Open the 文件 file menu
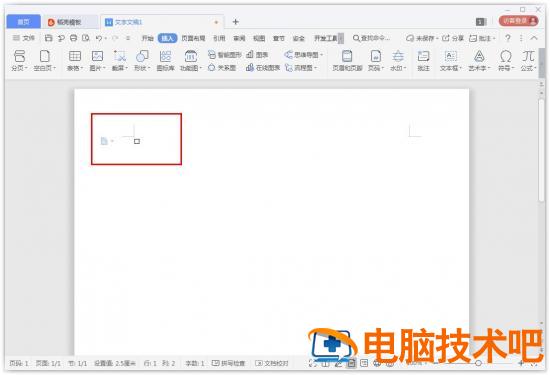 pos(24,38)
